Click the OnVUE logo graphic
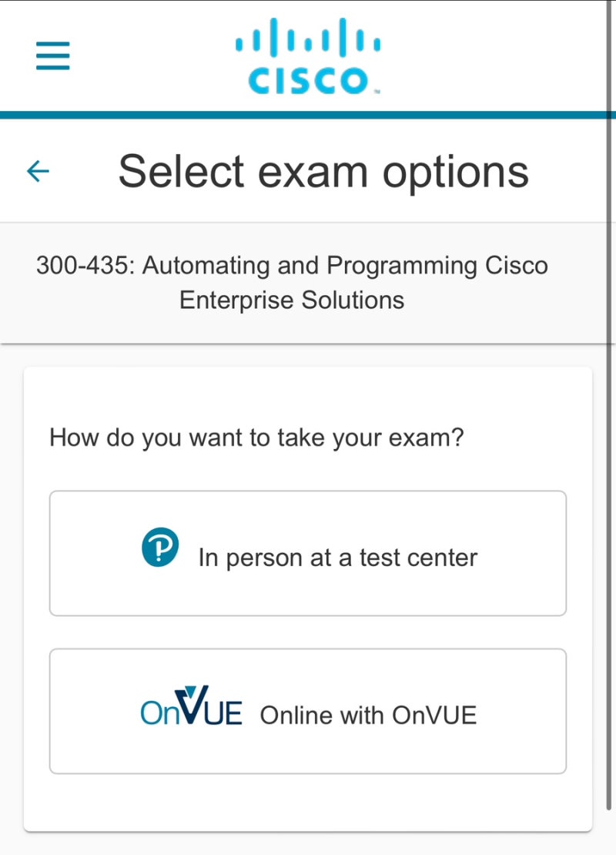Screen dimensions: 616x855 click(191, 708)
